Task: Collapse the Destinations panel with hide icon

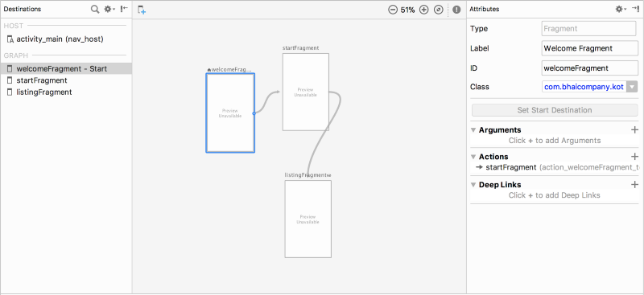Action: 124,9
